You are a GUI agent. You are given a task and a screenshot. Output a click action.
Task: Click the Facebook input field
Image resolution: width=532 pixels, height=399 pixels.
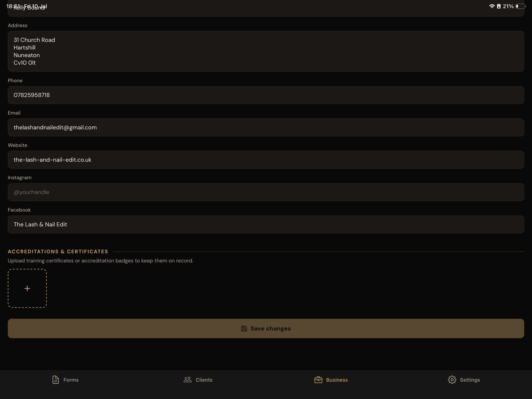[x=266, y=224]
